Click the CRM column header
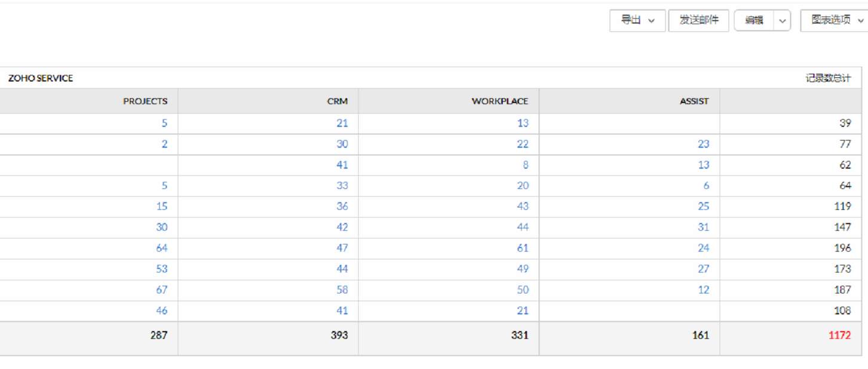This screenshot has width=868, height=369. 337,102
